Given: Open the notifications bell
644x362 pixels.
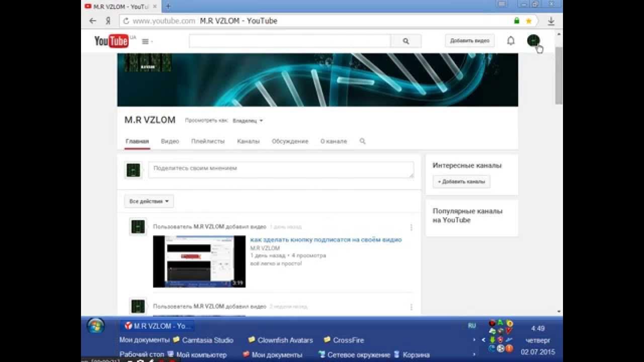Looking at the screenshot, I should tap(511, 41).
